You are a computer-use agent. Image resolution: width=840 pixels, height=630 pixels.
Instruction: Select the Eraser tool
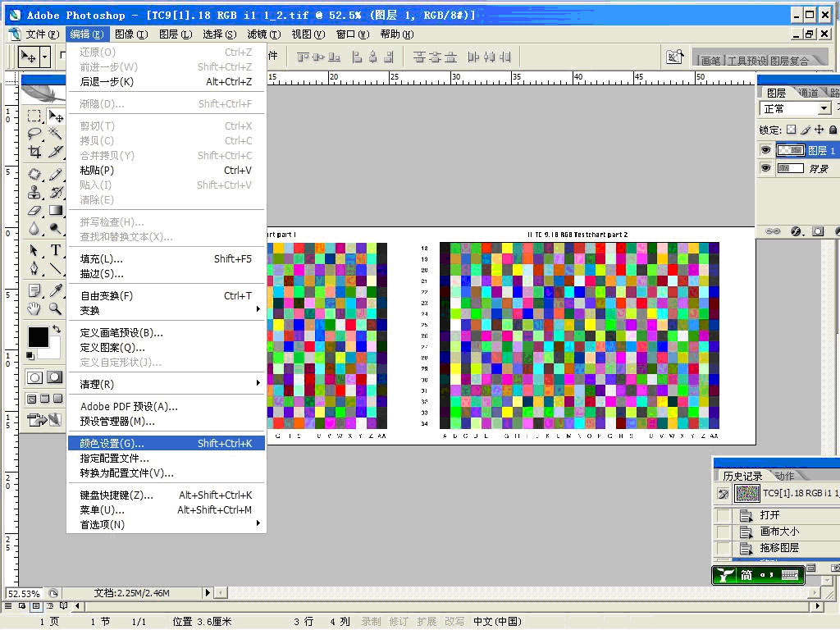(34, 210)
